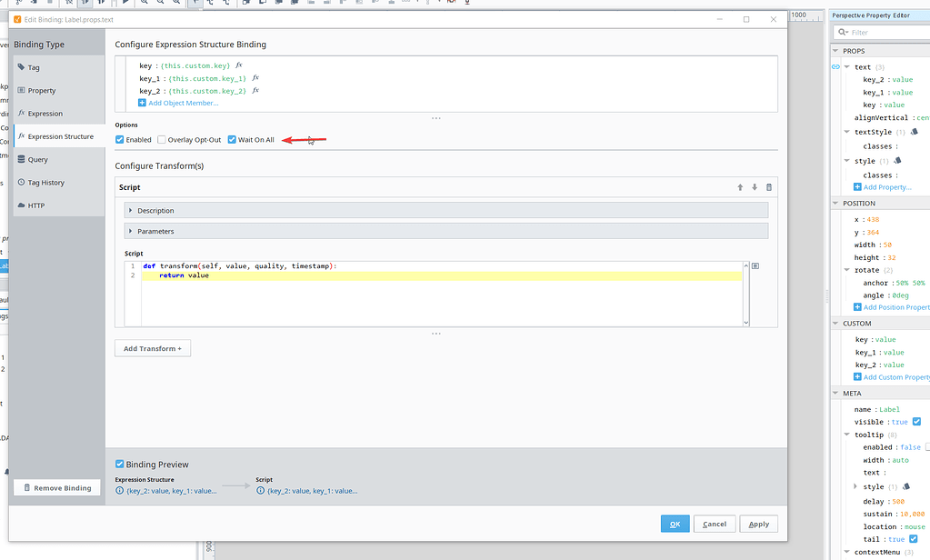Select the Tag History binding type
930x560 pixels.
click(45, 181)
